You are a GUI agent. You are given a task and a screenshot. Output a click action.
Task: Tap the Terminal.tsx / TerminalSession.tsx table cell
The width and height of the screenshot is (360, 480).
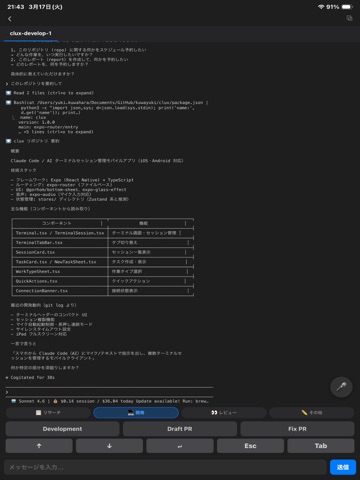[60, 233]
